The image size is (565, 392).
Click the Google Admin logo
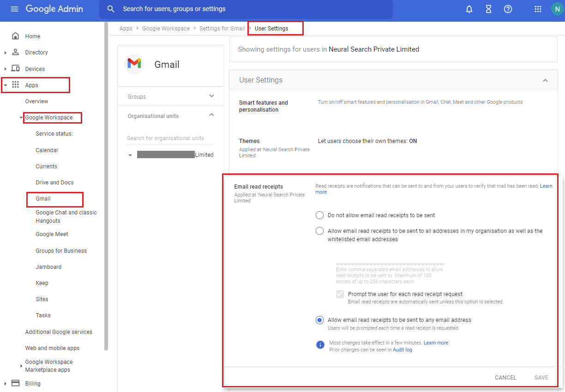(54, 9)
